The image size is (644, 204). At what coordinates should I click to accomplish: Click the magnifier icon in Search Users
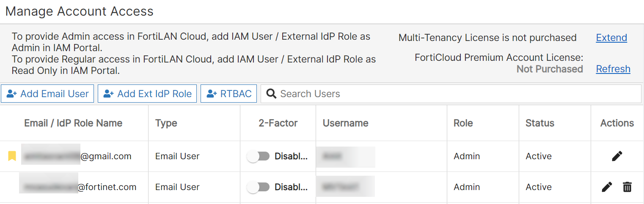pyautogui.click(x=271, y=94)
